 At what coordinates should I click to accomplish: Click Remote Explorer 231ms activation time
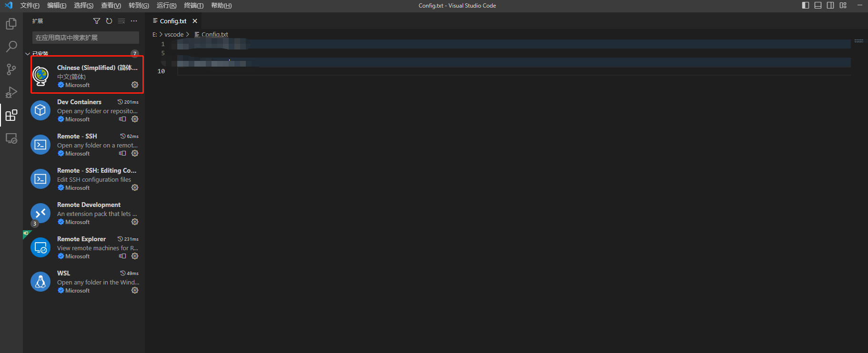[128, 239]
